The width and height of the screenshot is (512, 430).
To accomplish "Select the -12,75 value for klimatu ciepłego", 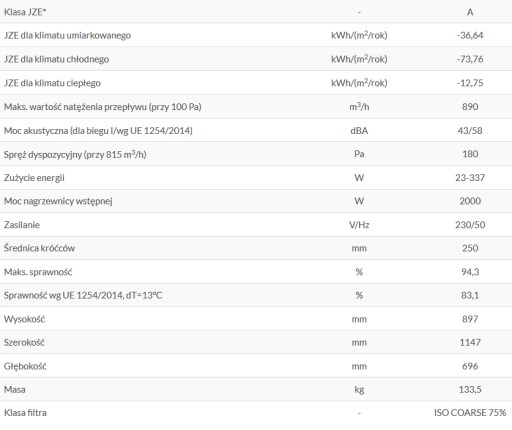I will point(470,83).
